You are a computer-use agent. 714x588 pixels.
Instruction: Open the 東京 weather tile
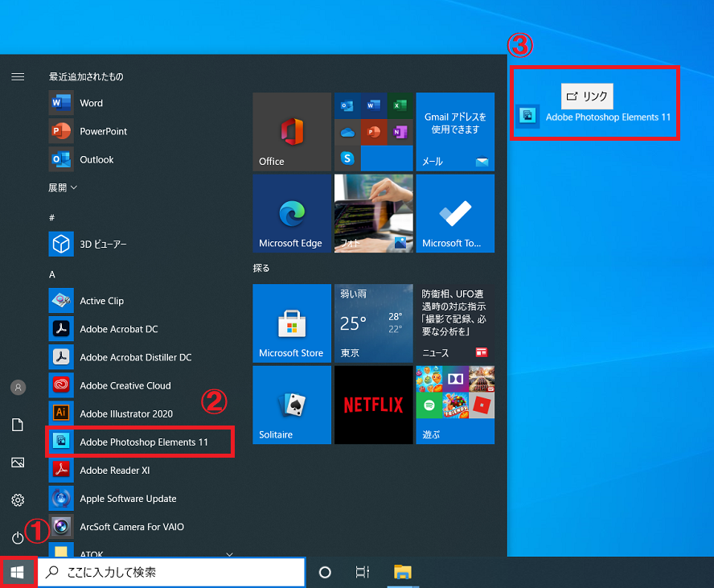[x=373, y=323]
